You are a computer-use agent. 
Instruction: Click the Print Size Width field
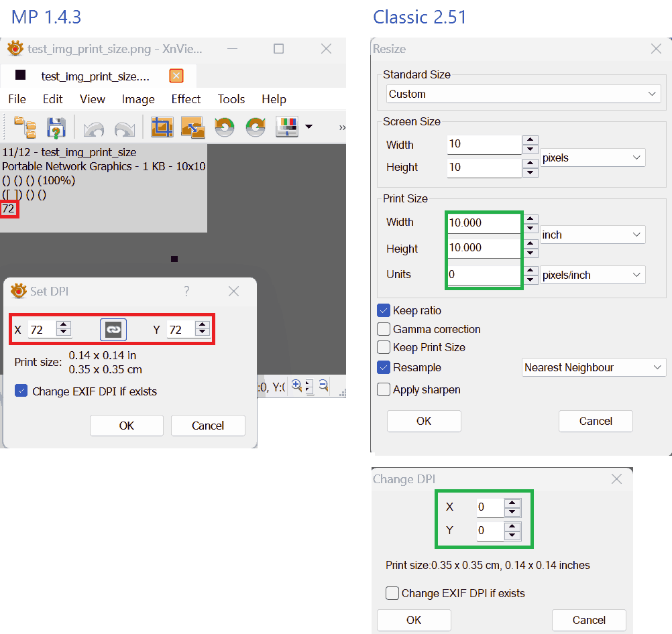click(x=484, y=223)
